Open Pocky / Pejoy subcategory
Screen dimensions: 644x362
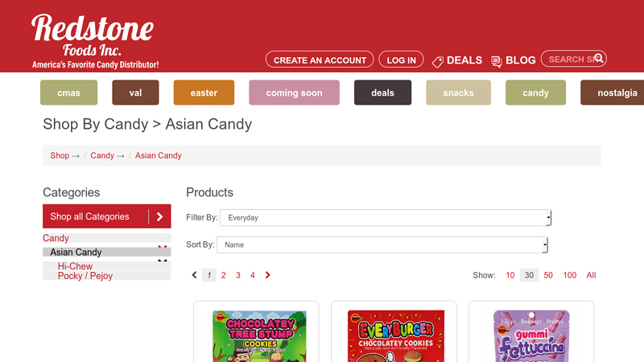coord(85,276)
